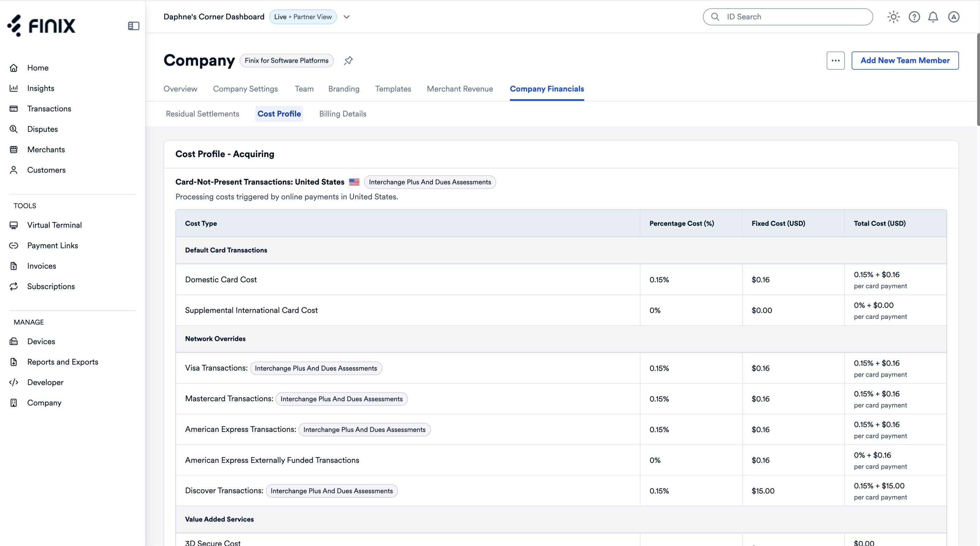This screenshot has height=546, width=980.
Task: Select the Cost Profile sub-tab
Action: tap(279, 114)
